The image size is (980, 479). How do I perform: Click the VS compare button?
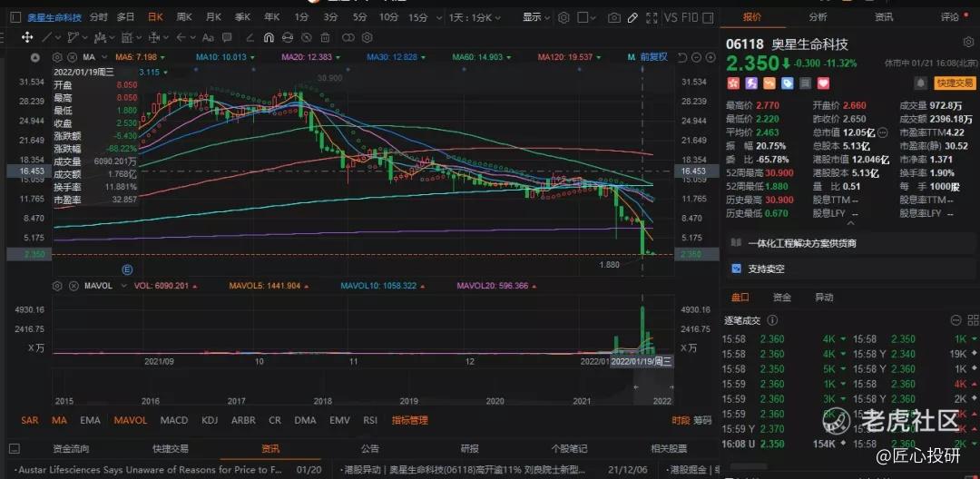[671, 17]
